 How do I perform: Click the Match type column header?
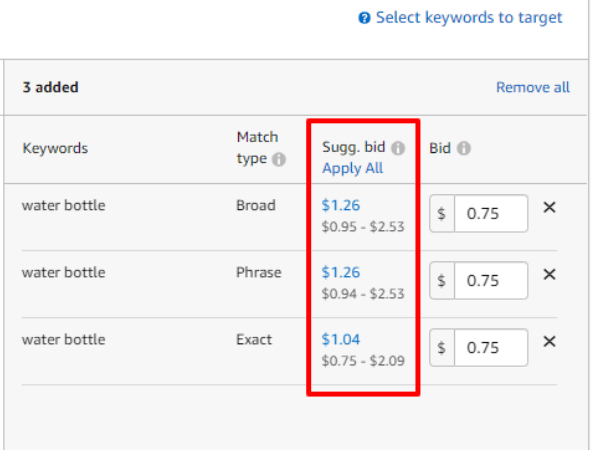pos(257,148)
